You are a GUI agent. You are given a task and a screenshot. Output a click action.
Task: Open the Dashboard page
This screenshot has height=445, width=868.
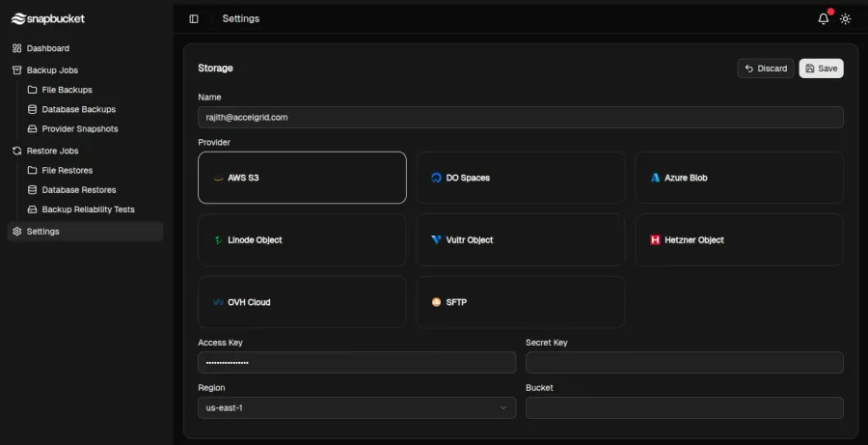(47, 48)
